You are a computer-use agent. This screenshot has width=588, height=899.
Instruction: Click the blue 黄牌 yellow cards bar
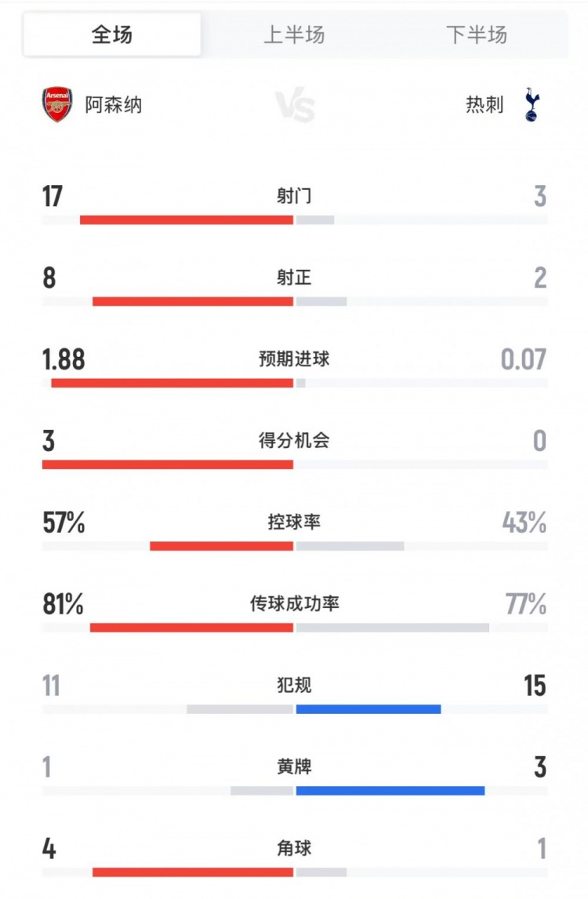pos(390,791)
